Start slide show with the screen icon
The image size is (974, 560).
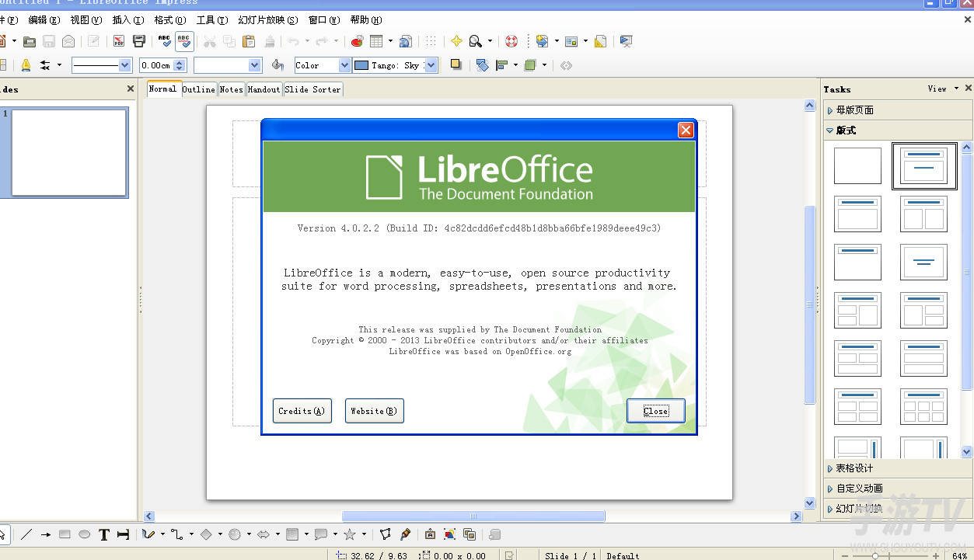coord(626,41)
